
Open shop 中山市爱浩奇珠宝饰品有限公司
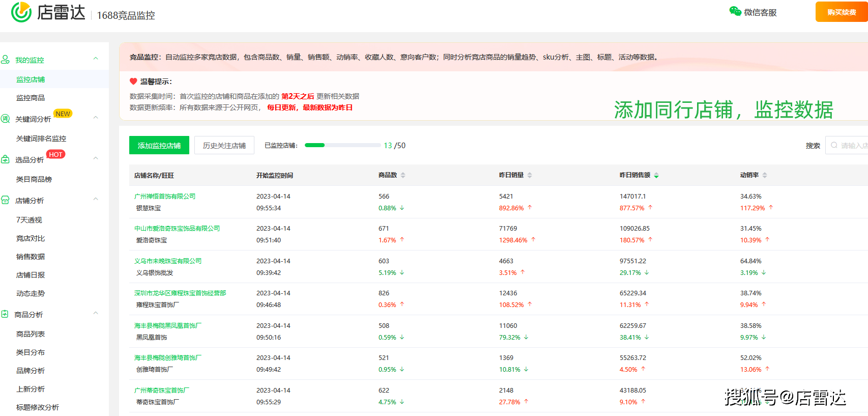click(177, 228)
